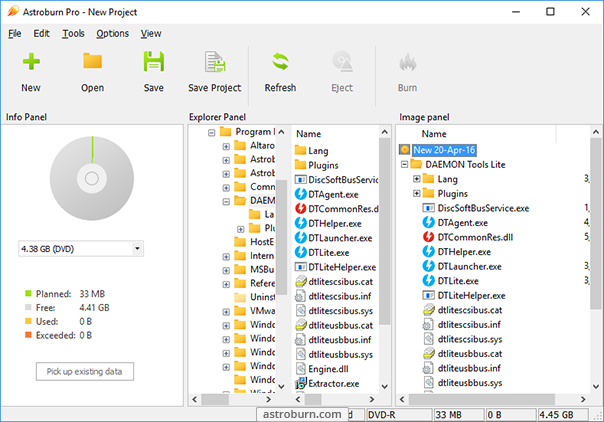Select DTAgent.exe icon in Image panel

click(x=428, y=223)
